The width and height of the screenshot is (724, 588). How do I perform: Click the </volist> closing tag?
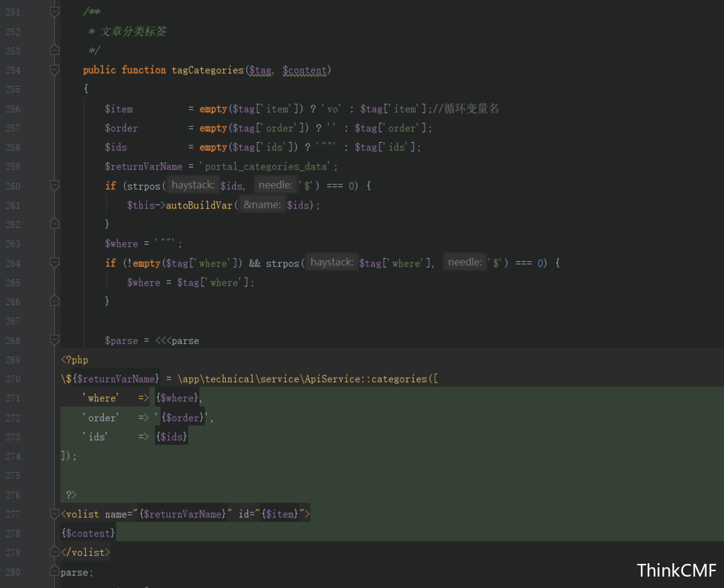[x=85, y=553]
